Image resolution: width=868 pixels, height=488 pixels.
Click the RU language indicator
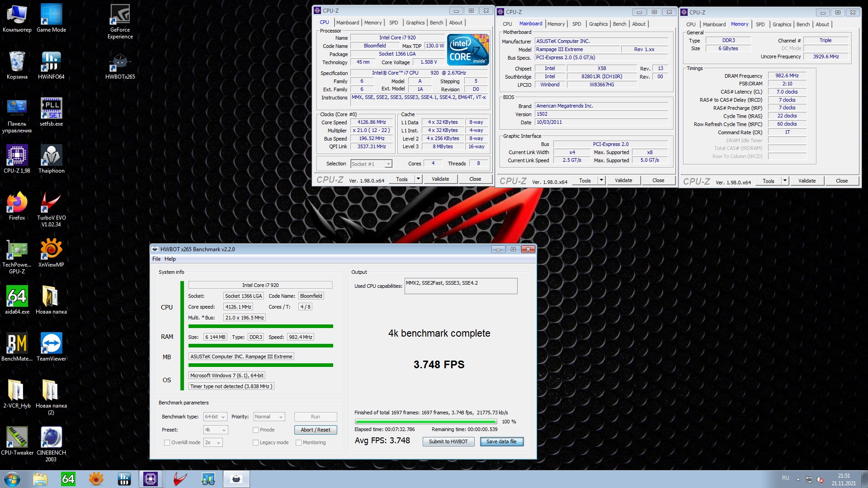[x=786, y=478]
